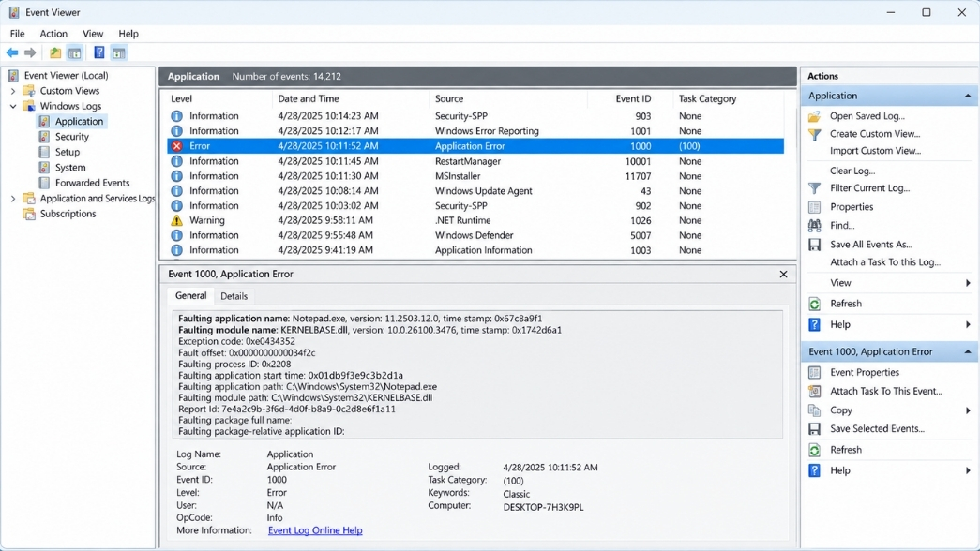The image size is (980, 551).
Task: Open the Help submenu arrow in event actions
Action: pos(968,470)
